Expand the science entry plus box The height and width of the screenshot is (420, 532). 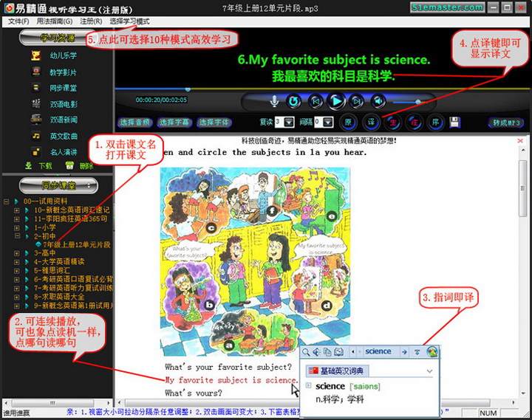click(308, 385)
